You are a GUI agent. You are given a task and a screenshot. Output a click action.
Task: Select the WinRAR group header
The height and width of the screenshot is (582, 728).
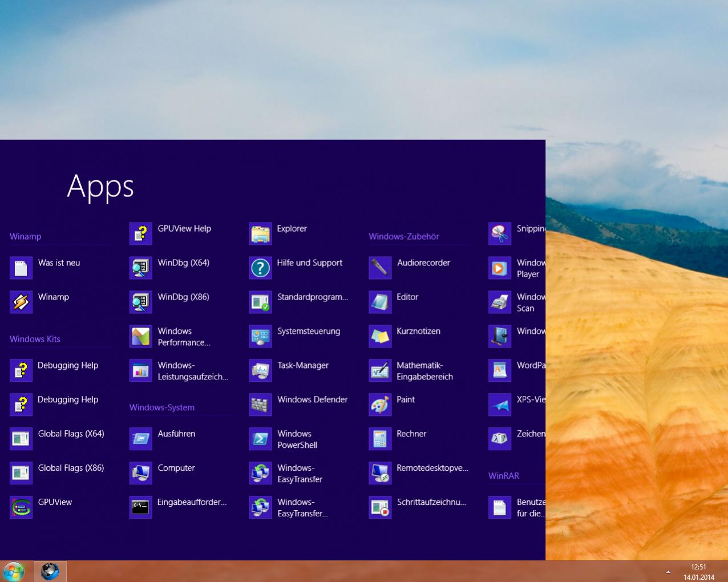504,476
